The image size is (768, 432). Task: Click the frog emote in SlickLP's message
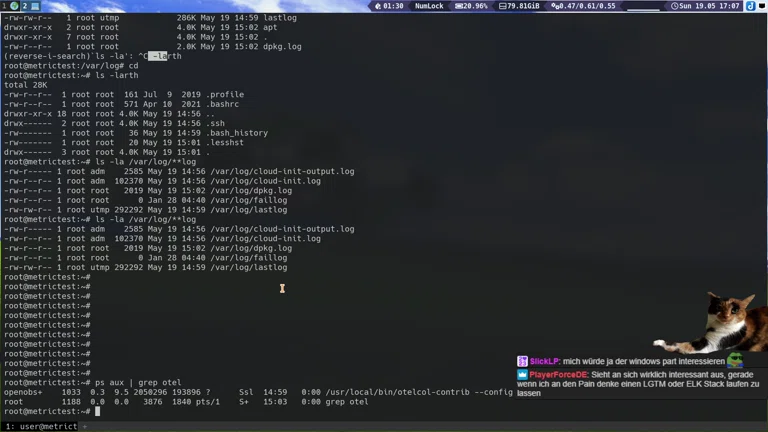coord(735,360)
